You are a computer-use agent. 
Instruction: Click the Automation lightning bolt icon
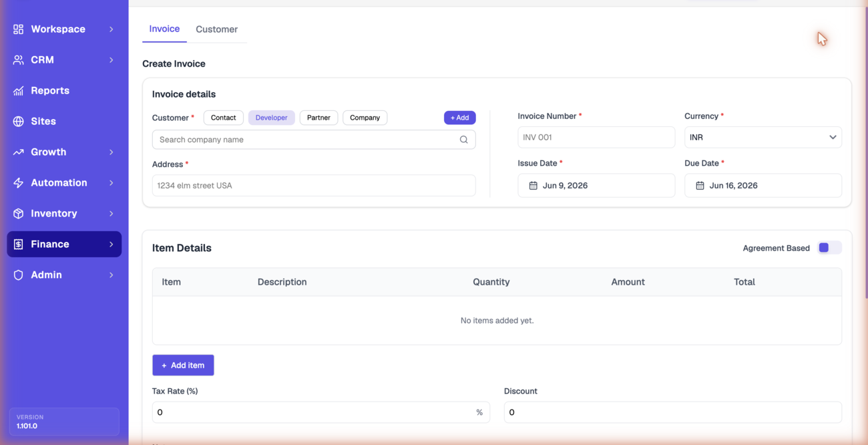(x=18, y=183)
